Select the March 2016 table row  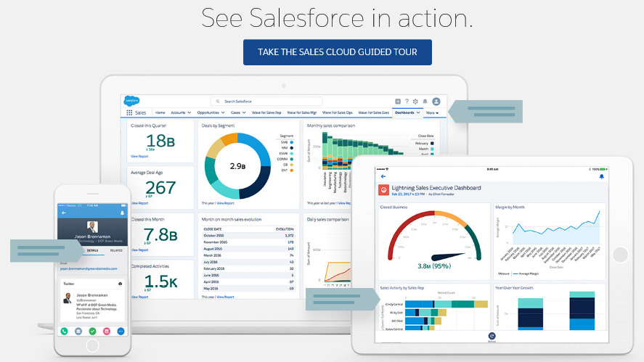[248, 255]
